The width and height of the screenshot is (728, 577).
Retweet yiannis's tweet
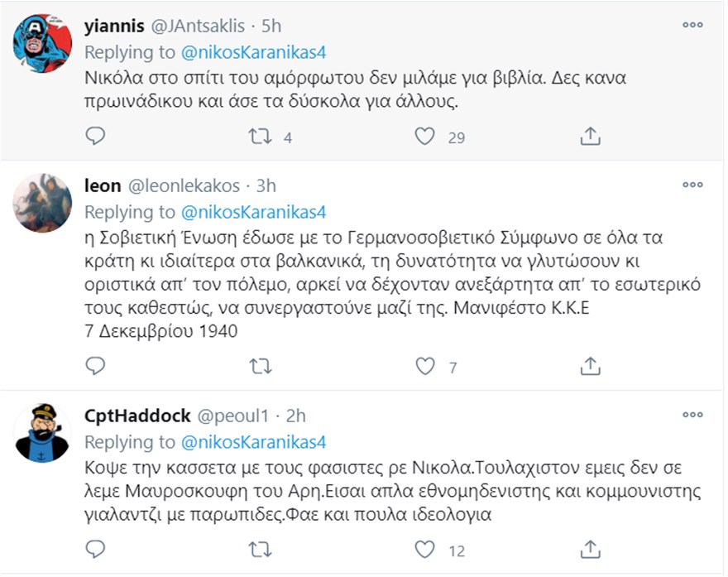(x=260, y=137)
